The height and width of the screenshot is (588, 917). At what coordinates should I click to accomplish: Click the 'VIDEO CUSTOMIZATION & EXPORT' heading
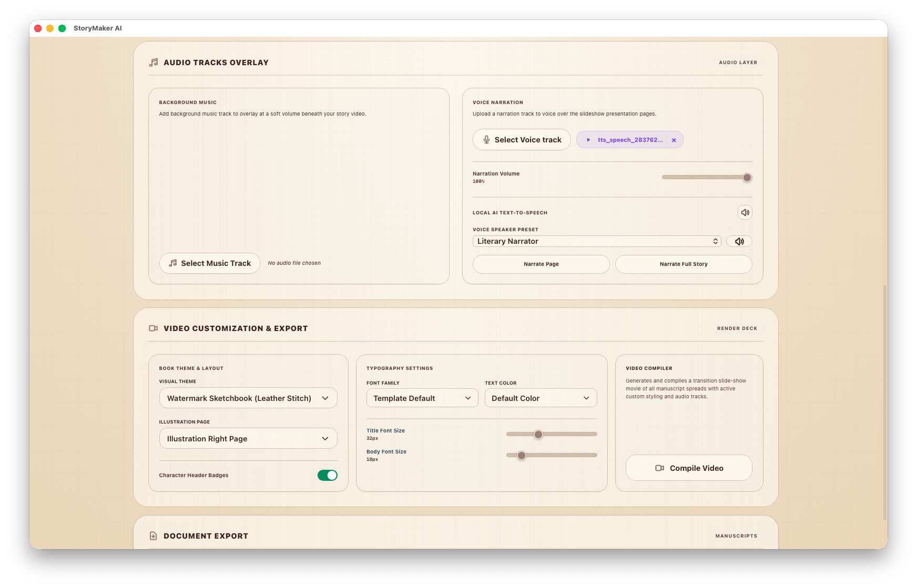(x=236, y=328)
